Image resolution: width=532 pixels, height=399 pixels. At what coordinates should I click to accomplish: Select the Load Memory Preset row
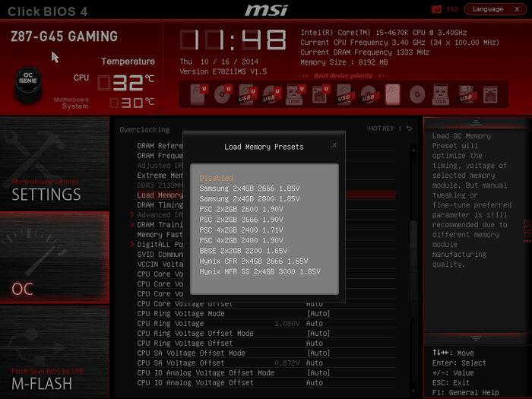click(266, 195)
